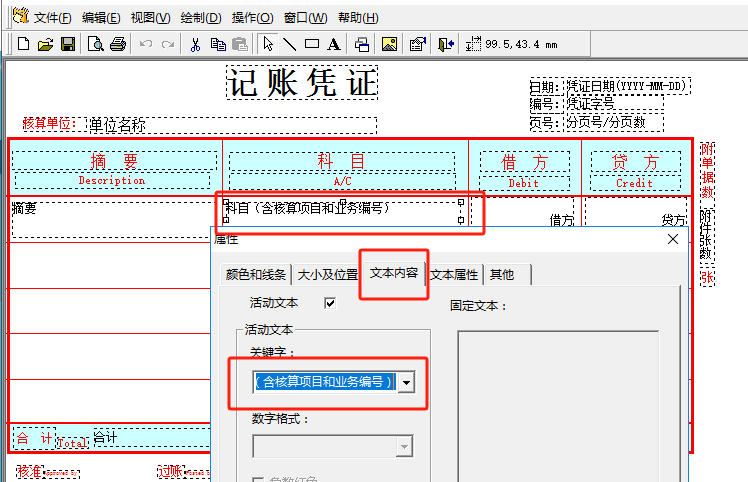The image size is (748, 482).
Task: Click the Insert image icon
Action: click(x=390, y=44)
